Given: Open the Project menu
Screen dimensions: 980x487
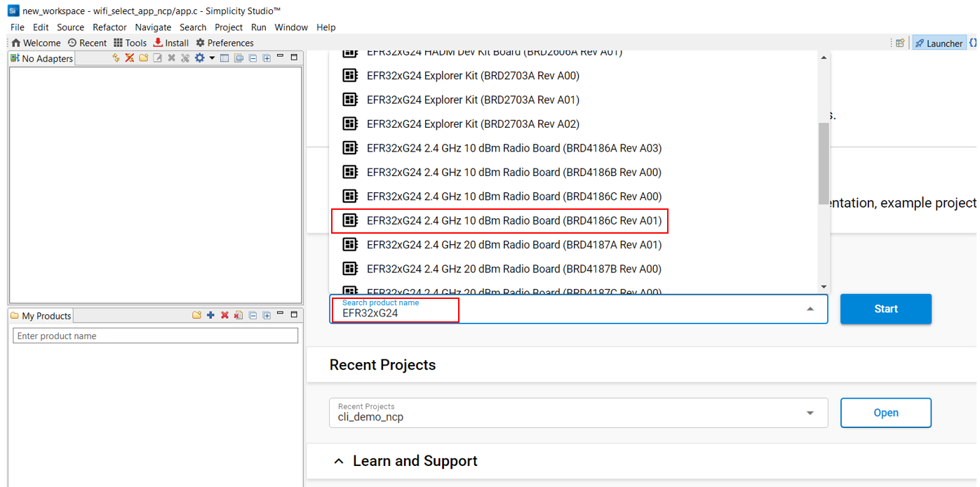Looking at the screenshot, I should pyautogui.click(x=228, y=27).
